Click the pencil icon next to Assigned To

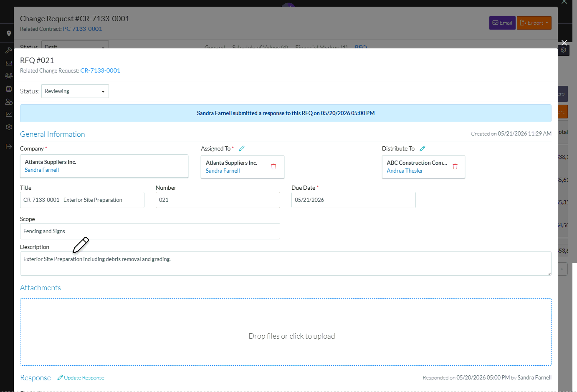(242, 148)
